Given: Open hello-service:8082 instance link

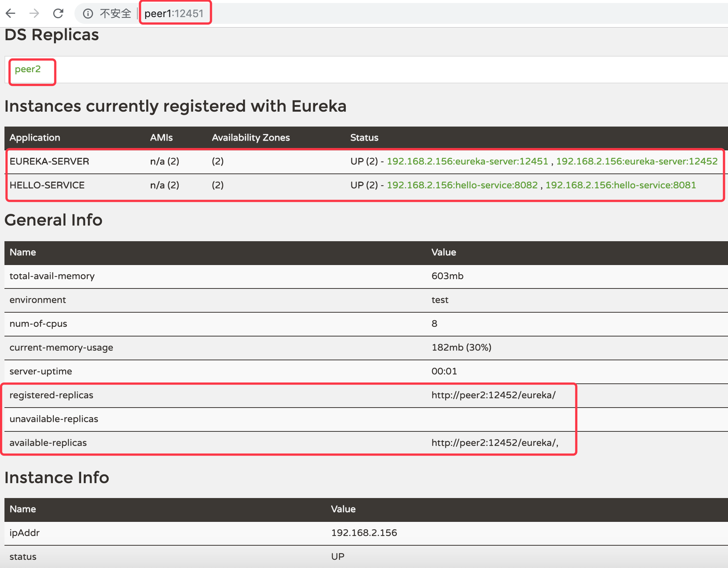Looking at the screenshot, I should [462, 185].
